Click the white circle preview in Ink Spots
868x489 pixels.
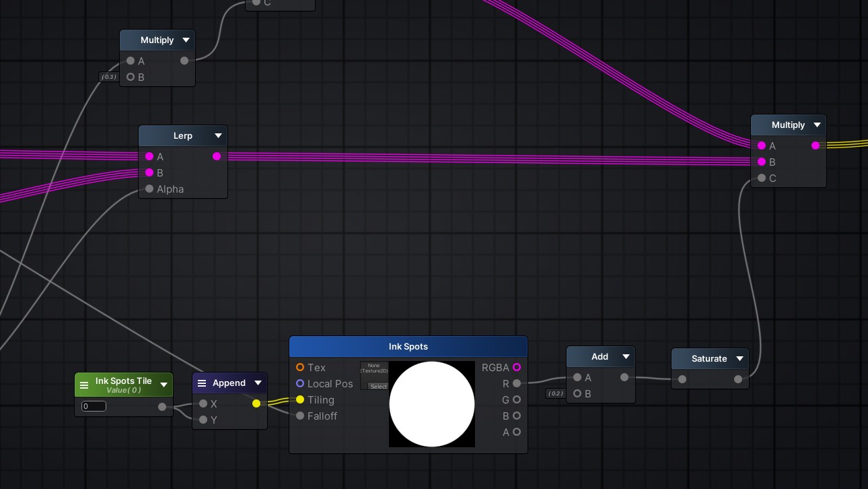pos(432,404)
